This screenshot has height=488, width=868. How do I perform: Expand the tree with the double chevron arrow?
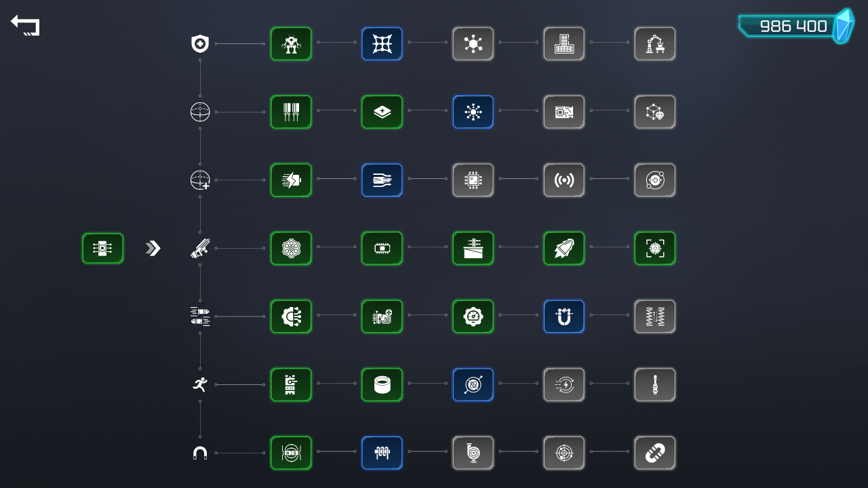[153, 248]
